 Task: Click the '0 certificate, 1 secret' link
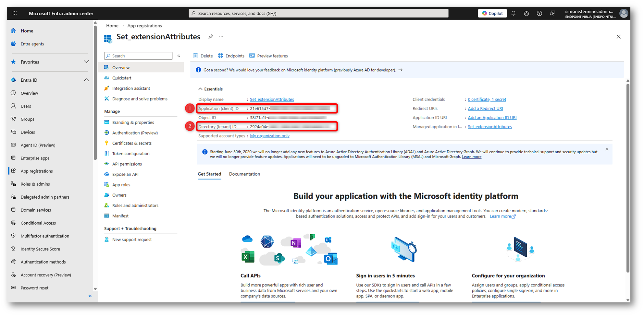(x=487, y=99)
